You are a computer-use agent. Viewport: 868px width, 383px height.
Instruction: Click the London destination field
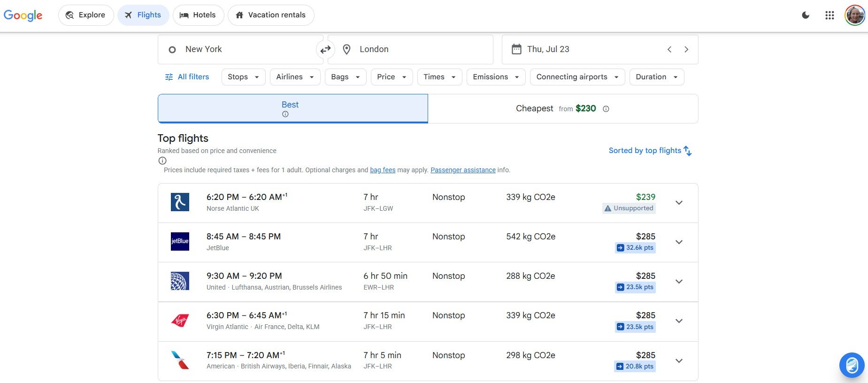click(x=410, y=49)
